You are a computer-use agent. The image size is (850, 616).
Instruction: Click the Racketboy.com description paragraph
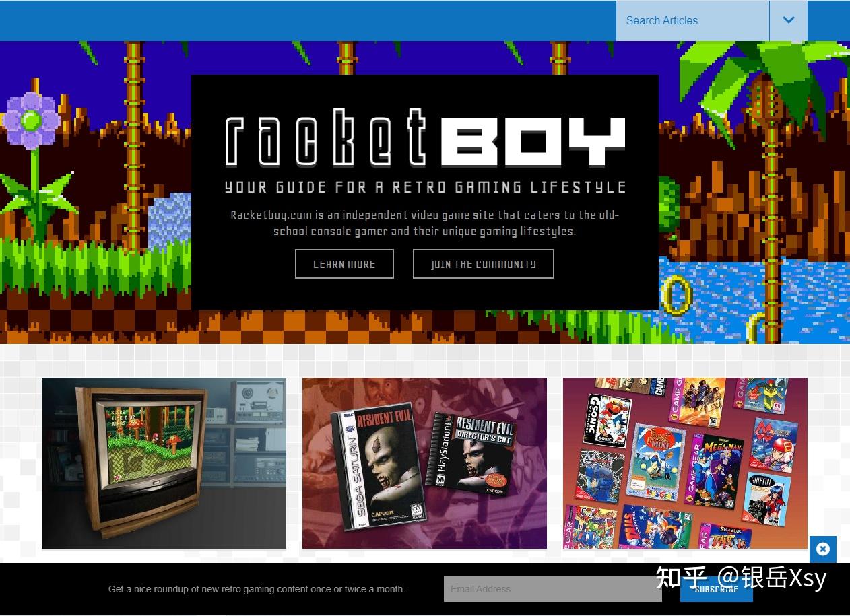pos(424,223)
